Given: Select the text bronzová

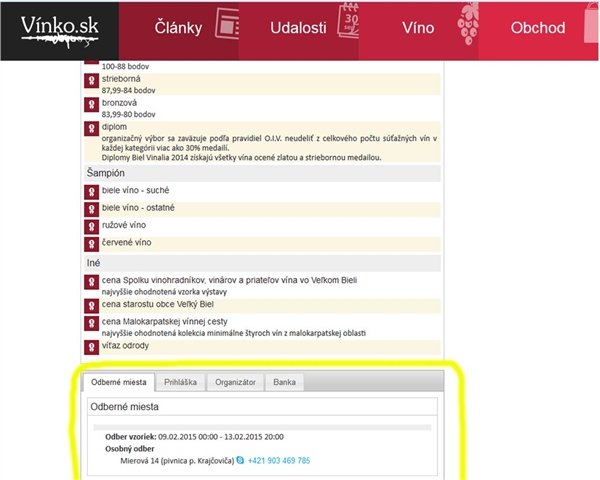Looking at the screenshot, I should point(119,103).
